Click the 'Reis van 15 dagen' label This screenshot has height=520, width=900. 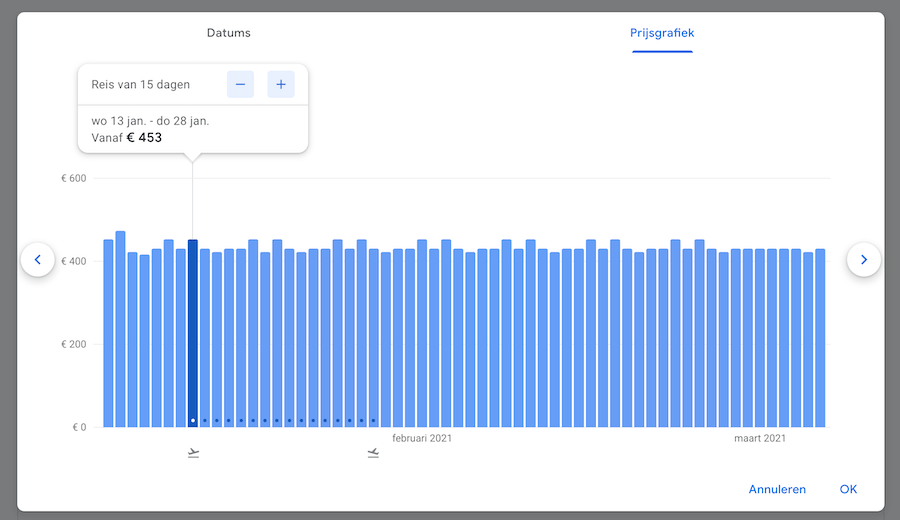141,85
